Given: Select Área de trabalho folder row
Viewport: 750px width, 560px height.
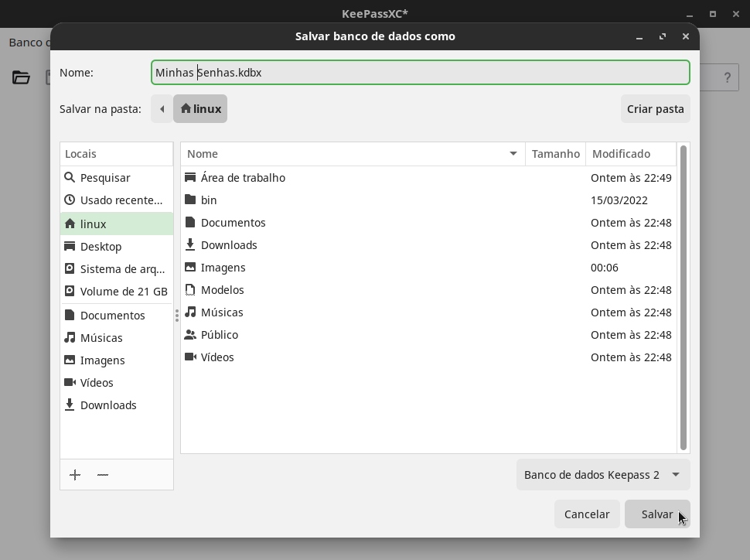Looking at the screenshot, I should (x=428, y=178).
